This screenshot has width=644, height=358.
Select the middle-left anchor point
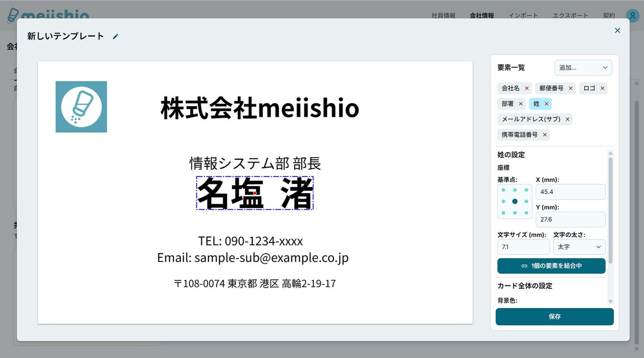(x=504, y=201)
